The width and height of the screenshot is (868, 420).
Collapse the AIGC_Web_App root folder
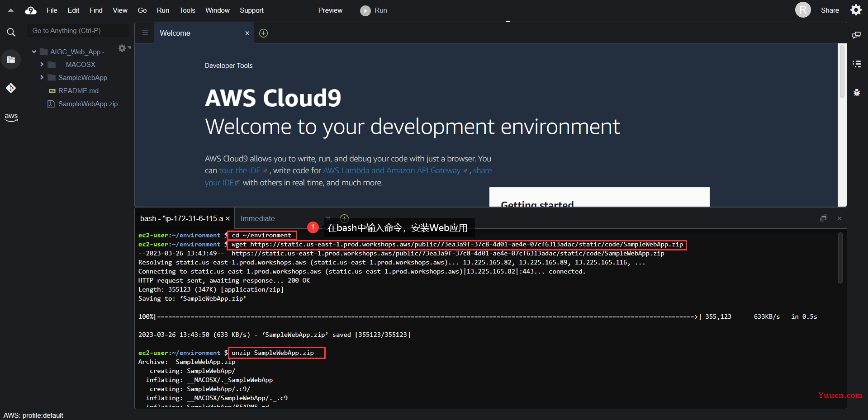point(34,52)
